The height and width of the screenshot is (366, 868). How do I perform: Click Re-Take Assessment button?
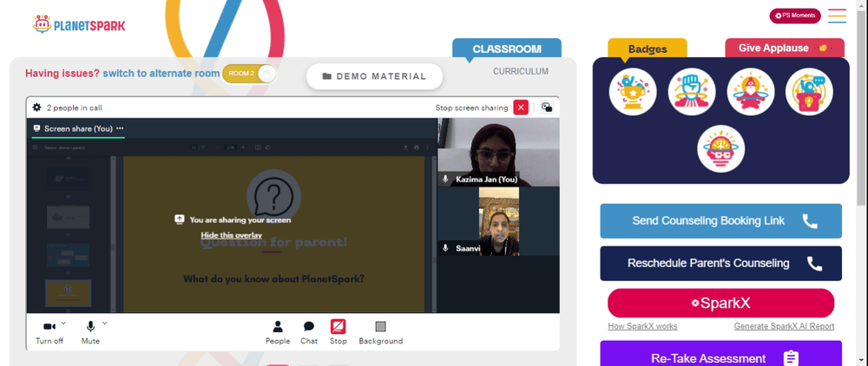(720, 354)
